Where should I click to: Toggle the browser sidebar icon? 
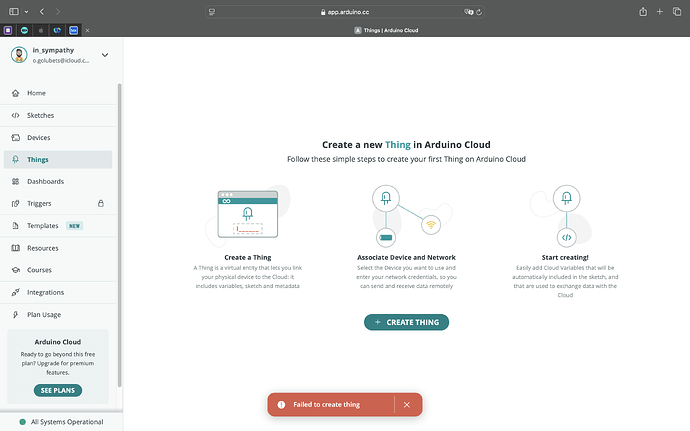(x=14, y=12)
